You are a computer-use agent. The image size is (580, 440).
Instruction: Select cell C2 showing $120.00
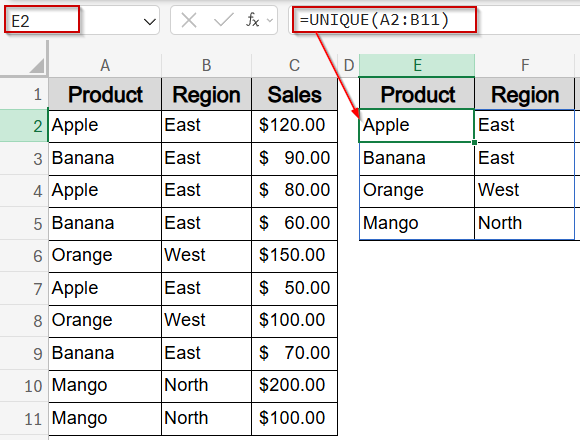294,126
